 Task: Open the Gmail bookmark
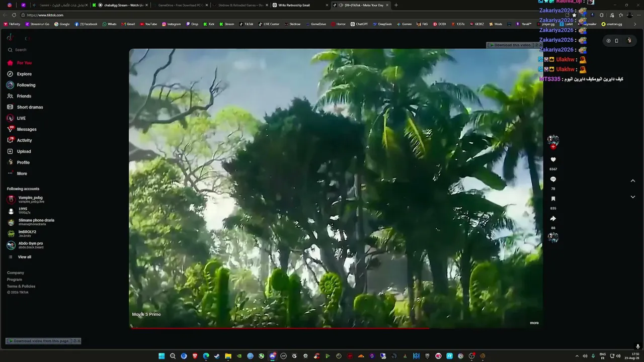(128, 24)
